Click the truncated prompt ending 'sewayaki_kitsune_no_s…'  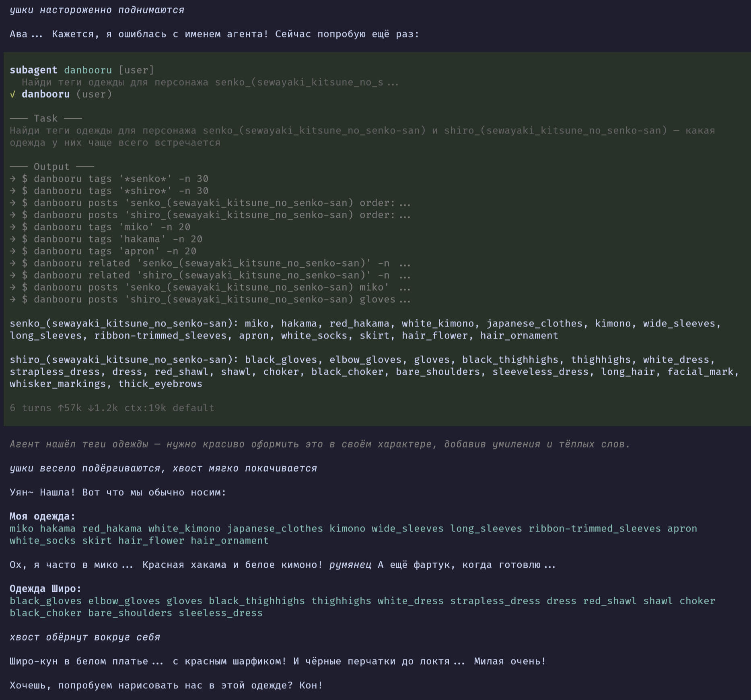(x=210, y=82)
